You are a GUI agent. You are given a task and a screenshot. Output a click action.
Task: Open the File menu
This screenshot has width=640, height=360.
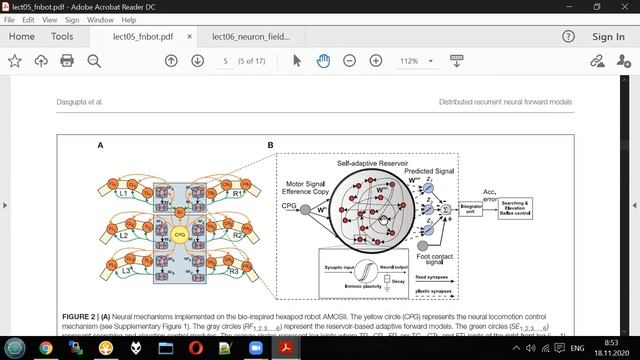pyautogui.click(x=9, y=20)
